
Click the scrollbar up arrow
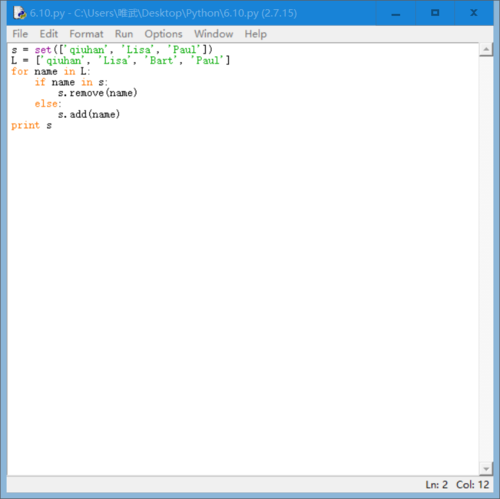pyautogui.click(x=486, y=49)
